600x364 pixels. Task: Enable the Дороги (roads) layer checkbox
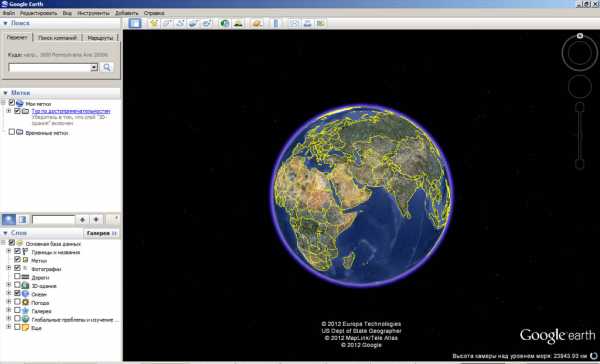pyautogui.click(x=17, y=276)
